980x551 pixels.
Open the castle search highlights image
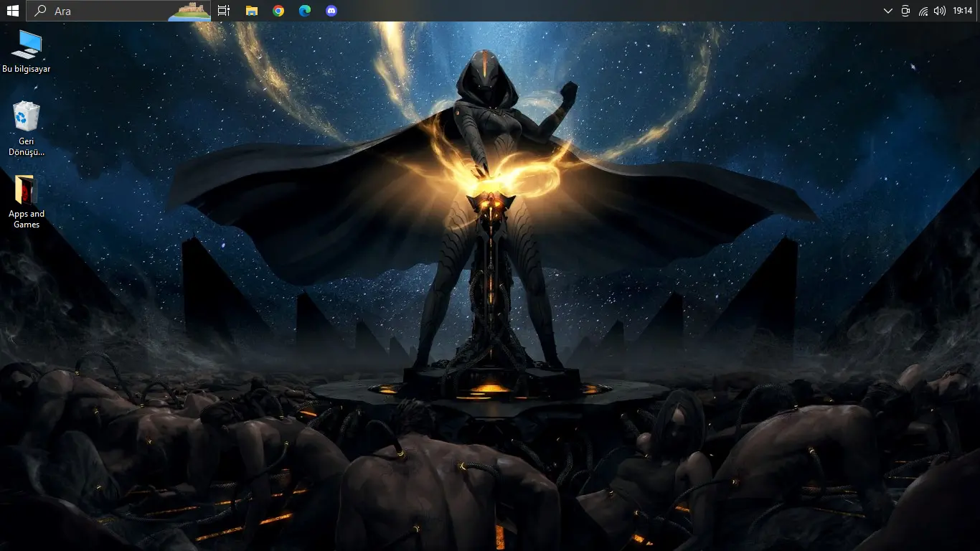[189, 11]
